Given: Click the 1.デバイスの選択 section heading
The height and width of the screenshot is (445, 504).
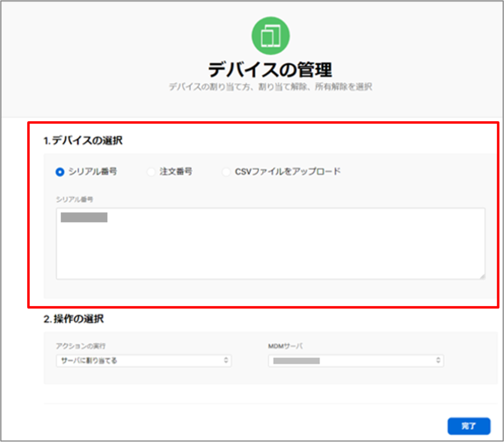Looking at the screenshot, I should (83, 141).
